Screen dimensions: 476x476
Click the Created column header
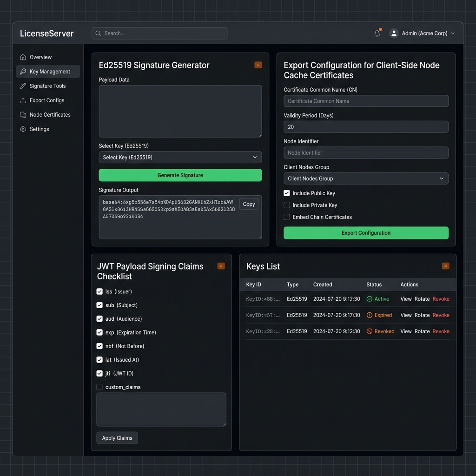coord(323,284)
